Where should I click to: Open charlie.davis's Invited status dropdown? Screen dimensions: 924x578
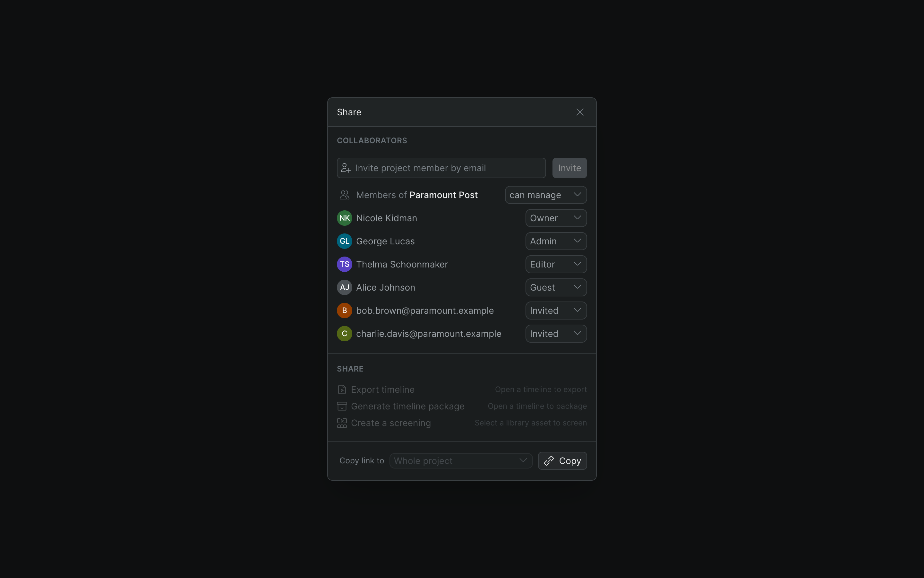click(x=556, y=334)
